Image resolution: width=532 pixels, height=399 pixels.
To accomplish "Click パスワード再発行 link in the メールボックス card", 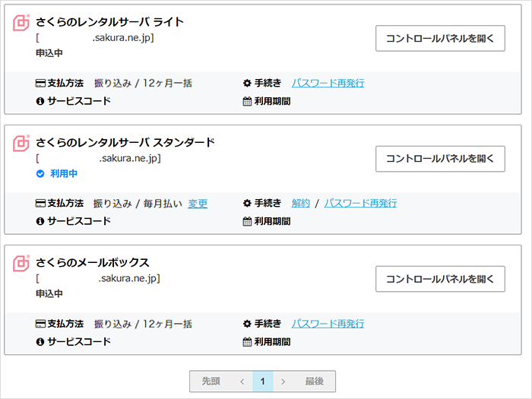I will [x=328, y=324].
